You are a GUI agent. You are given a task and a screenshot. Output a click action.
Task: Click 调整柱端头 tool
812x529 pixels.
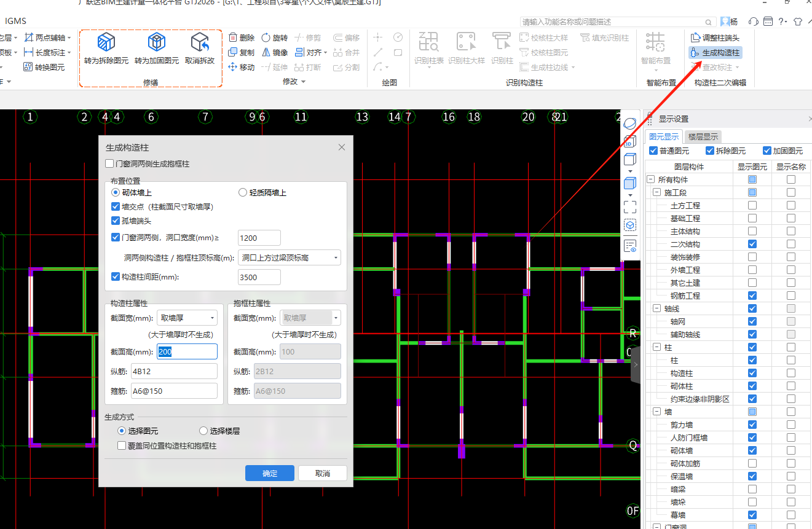coord(715,37)
